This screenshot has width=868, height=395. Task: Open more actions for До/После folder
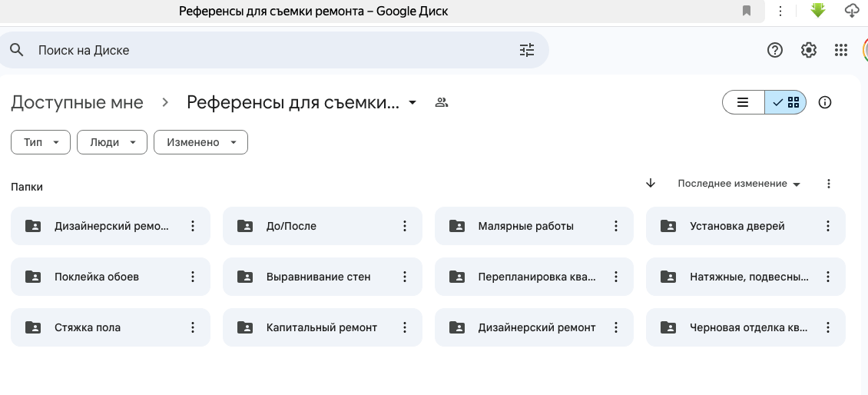[404, 226]
